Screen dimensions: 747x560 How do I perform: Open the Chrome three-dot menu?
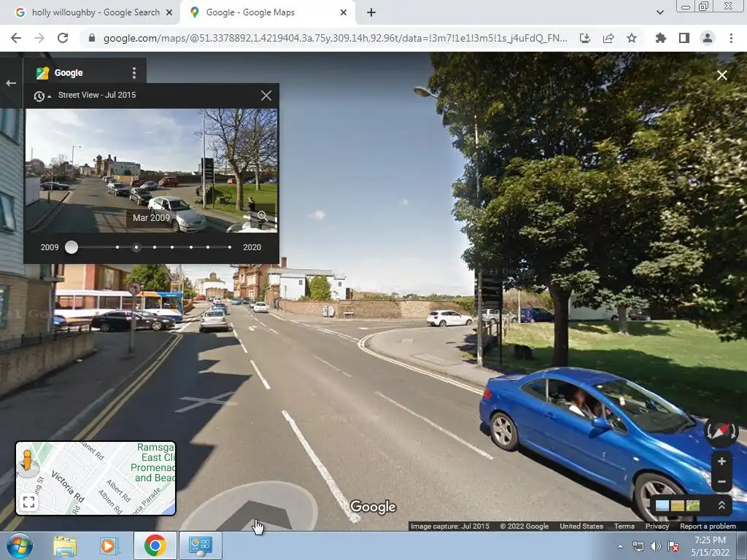(x=731, y=38)
